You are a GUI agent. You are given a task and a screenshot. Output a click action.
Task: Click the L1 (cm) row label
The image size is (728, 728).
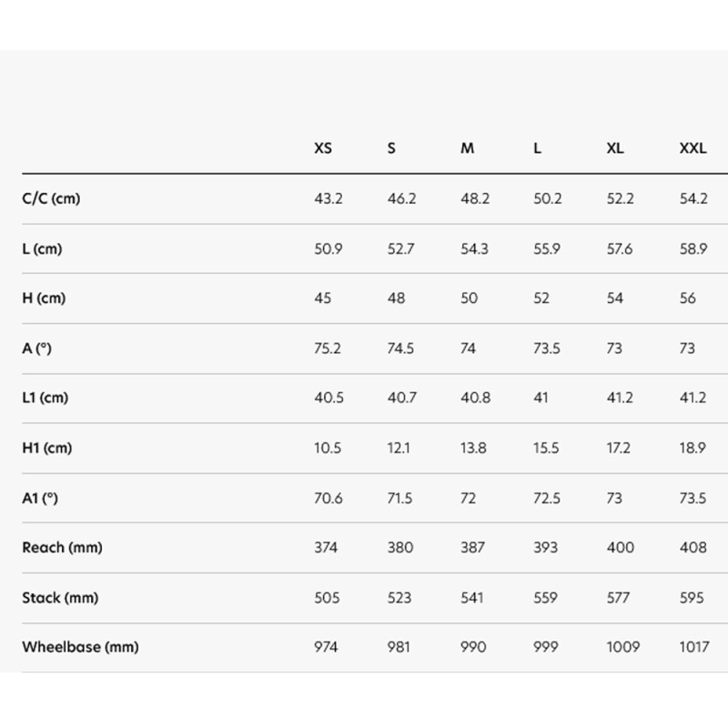45,398
